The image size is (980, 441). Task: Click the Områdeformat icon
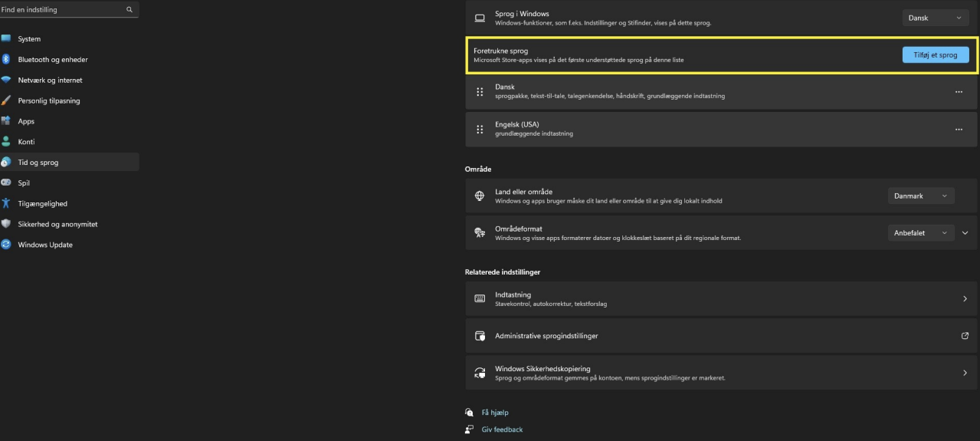tap(480, 232)
